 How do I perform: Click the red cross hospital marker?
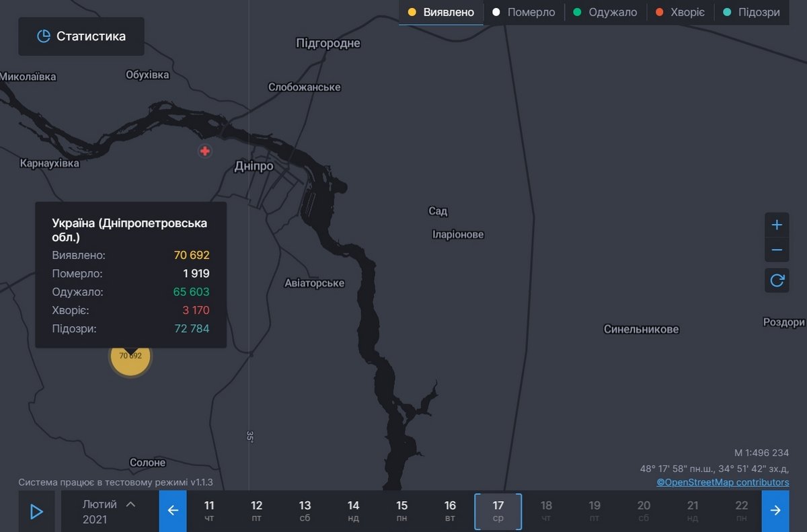point(205,151)
